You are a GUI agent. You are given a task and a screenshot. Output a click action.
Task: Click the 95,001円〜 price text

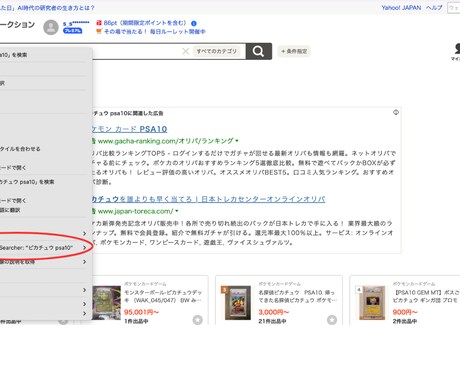pos(141,312)
